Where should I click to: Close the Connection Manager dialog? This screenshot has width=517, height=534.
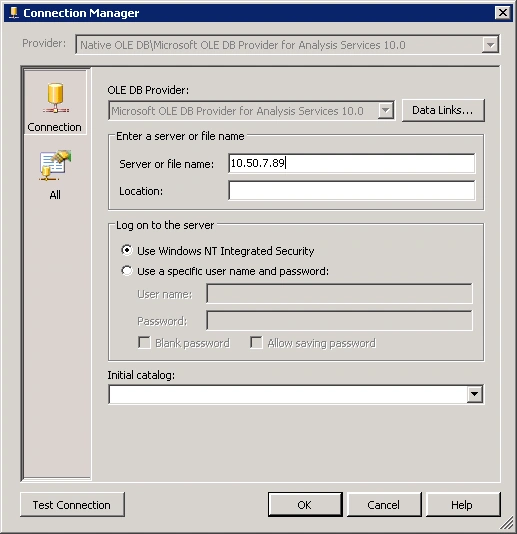[503, 13]
